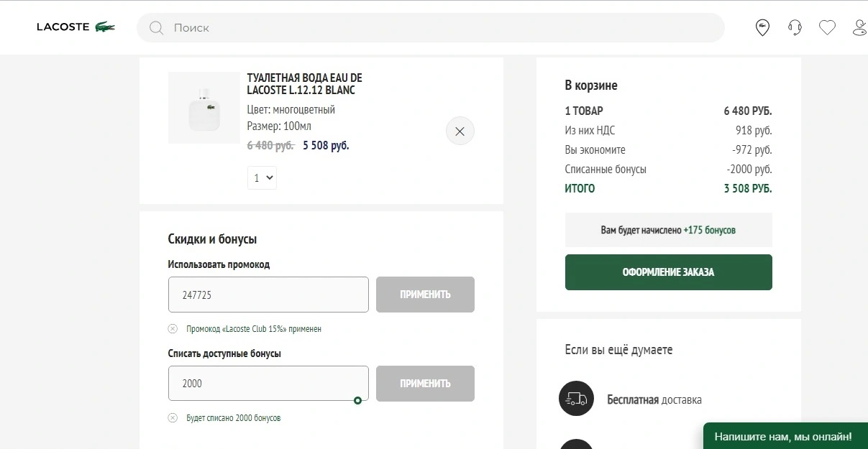Viewport: 868px width, 449px height.
Task: Open the user account icon
Action: (859, 28)
